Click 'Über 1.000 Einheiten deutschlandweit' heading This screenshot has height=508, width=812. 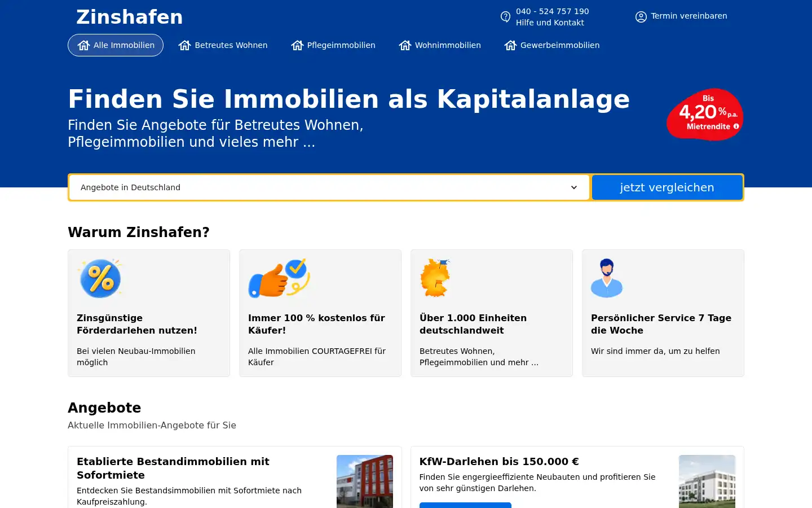coord(473,324)
